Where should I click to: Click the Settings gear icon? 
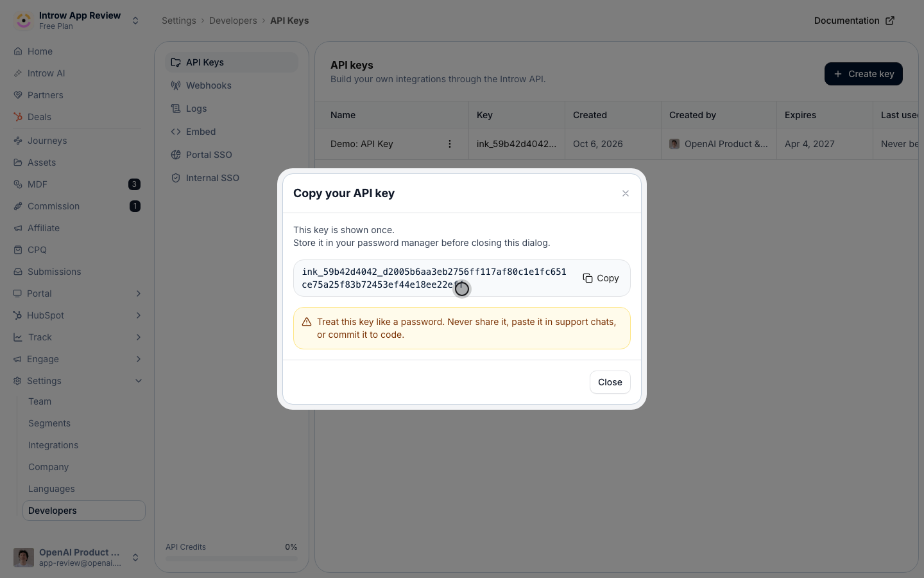(17, 381)
